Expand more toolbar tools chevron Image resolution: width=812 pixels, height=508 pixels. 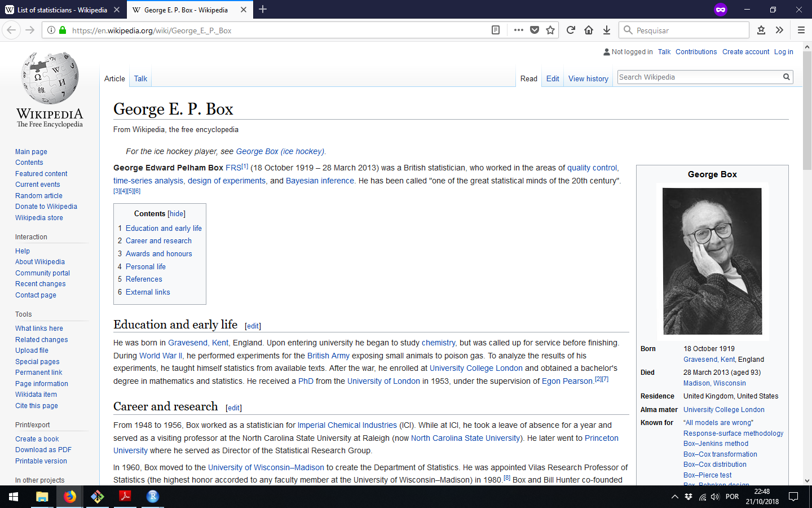(x=779, y=30)
